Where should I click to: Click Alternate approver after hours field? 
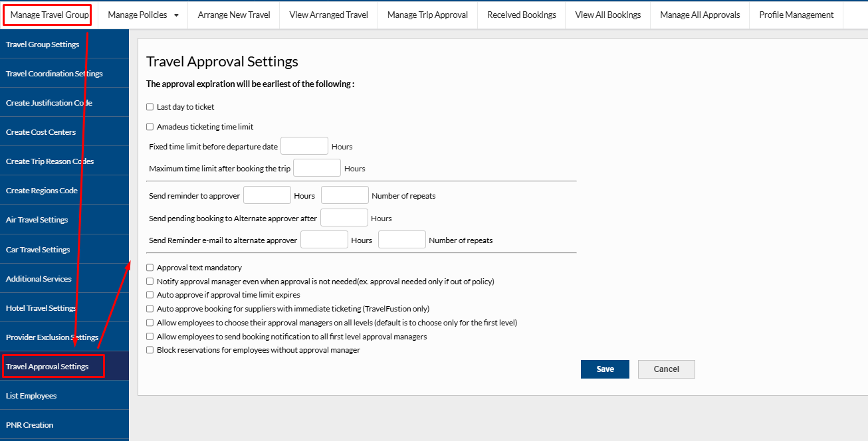pyautogui.click(x=344, y=218)
